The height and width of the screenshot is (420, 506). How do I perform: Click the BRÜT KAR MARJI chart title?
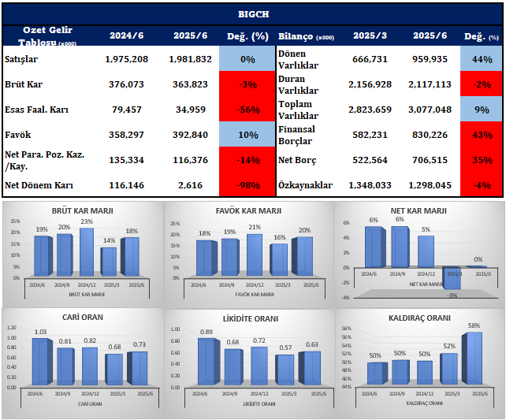[83, 210]
